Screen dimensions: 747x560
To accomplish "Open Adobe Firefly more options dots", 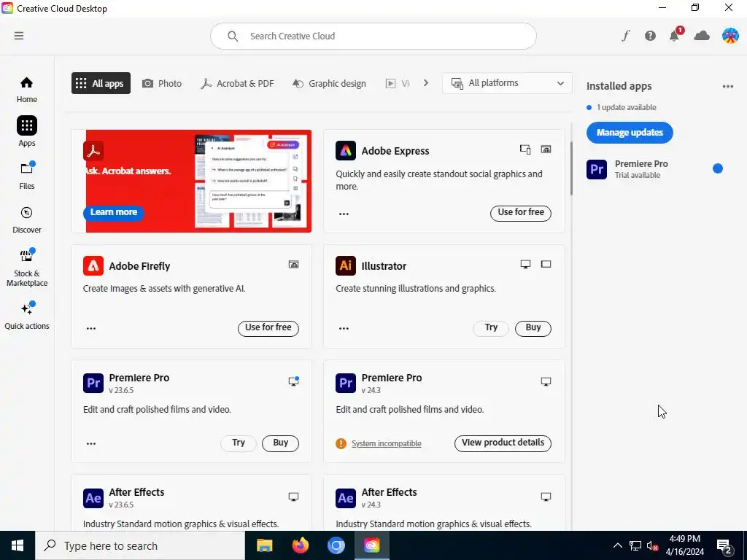I will tap(91, 329).
